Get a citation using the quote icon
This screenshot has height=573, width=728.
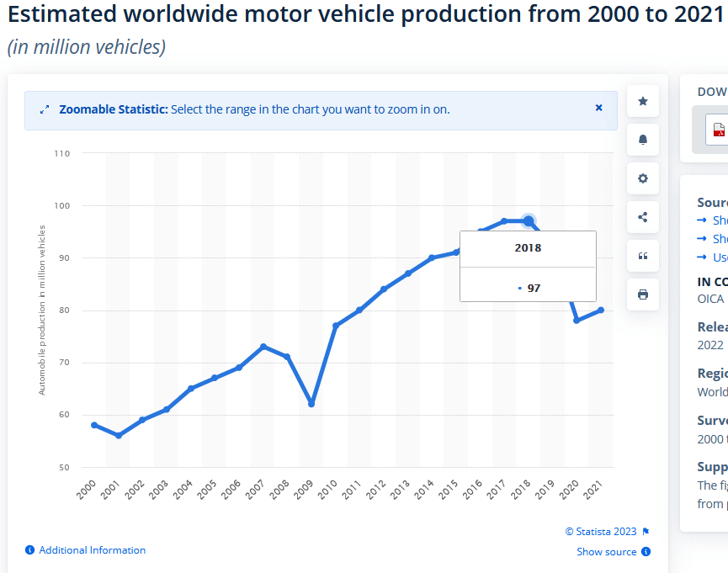pos(642,256)
